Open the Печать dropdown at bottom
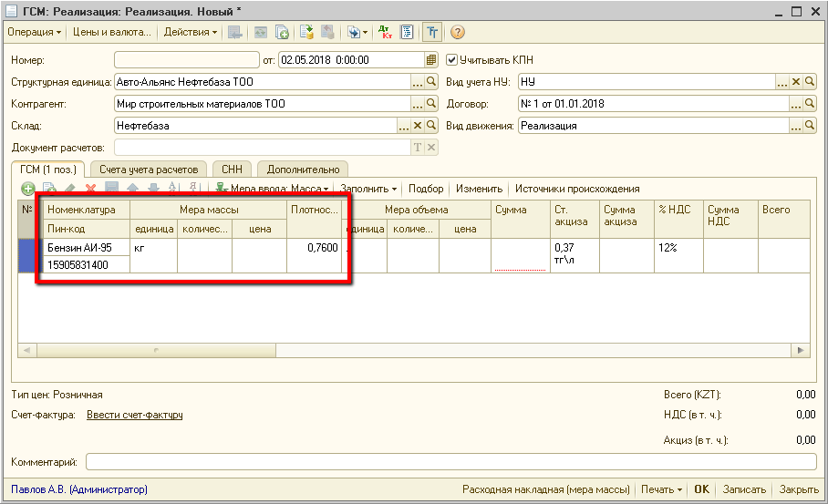The height and width of the screenshot is (504, 828). click(x=661, y=489)
